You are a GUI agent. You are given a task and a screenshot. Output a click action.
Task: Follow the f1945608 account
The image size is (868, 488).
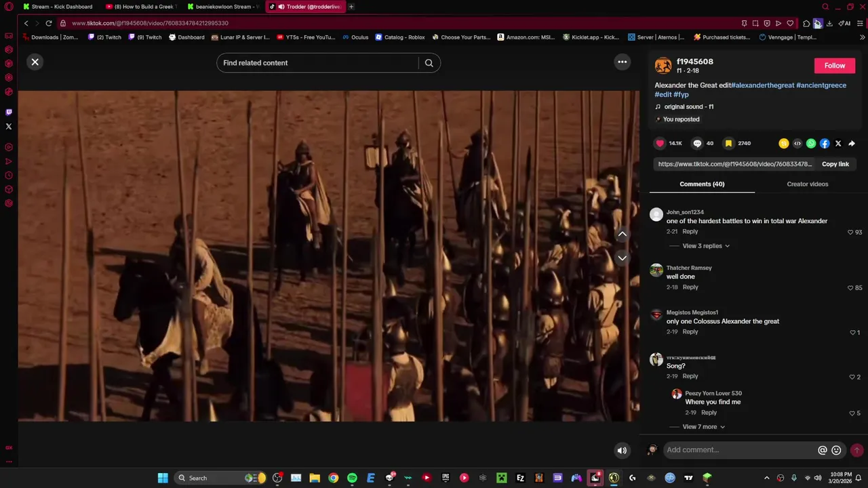click(x=835, y=66)
